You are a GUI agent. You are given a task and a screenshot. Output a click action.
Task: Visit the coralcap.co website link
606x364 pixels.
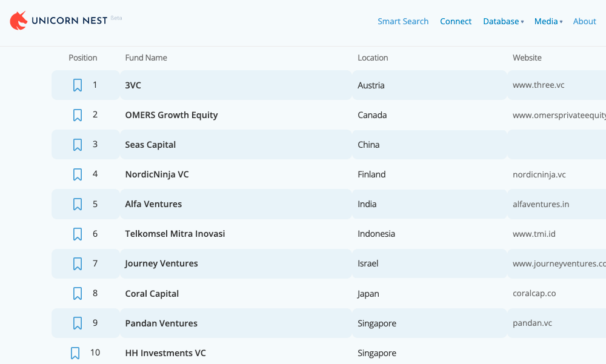click(534, 293)
